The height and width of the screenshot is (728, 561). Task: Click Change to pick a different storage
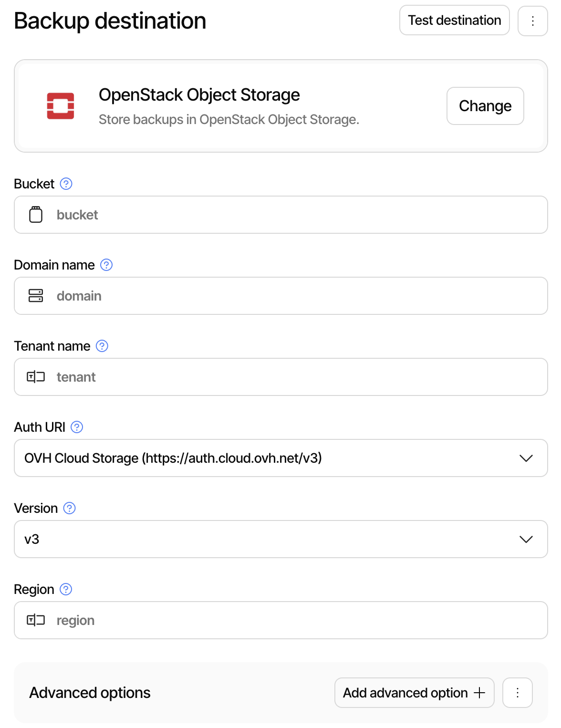coord(485,106)
